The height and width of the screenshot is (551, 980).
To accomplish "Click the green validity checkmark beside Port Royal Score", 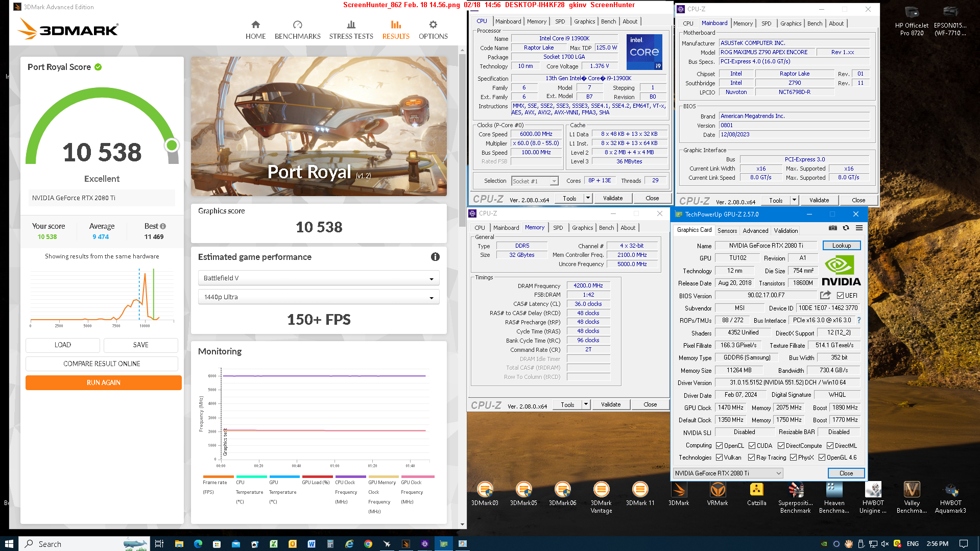I will click(98, 67).
